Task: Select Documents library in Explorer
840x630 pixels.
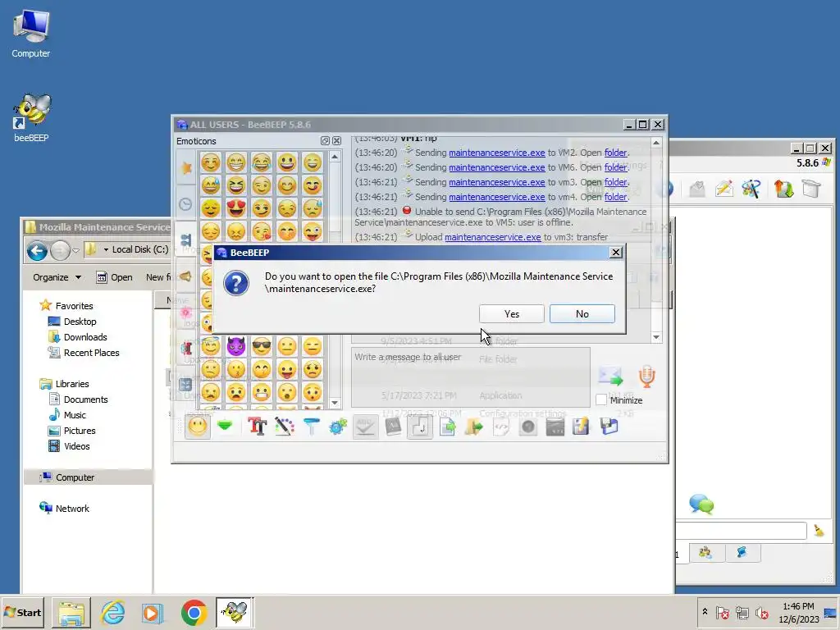Action: tap(78, 399)
